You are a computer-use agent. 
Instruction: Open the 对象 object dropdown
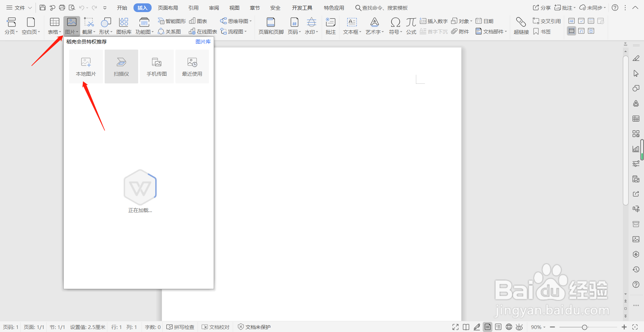[x=462, y=21]
